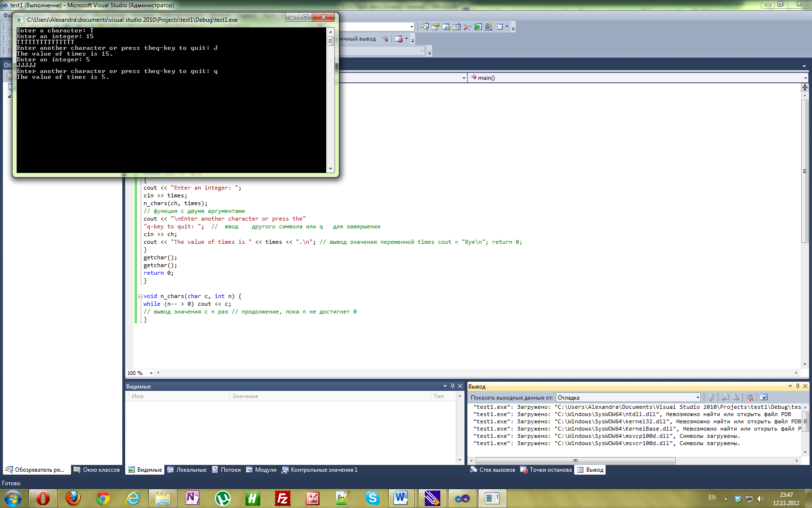812x508 pixels.
Task: Launch Opera from the taskbar
Action: (43, 498)
